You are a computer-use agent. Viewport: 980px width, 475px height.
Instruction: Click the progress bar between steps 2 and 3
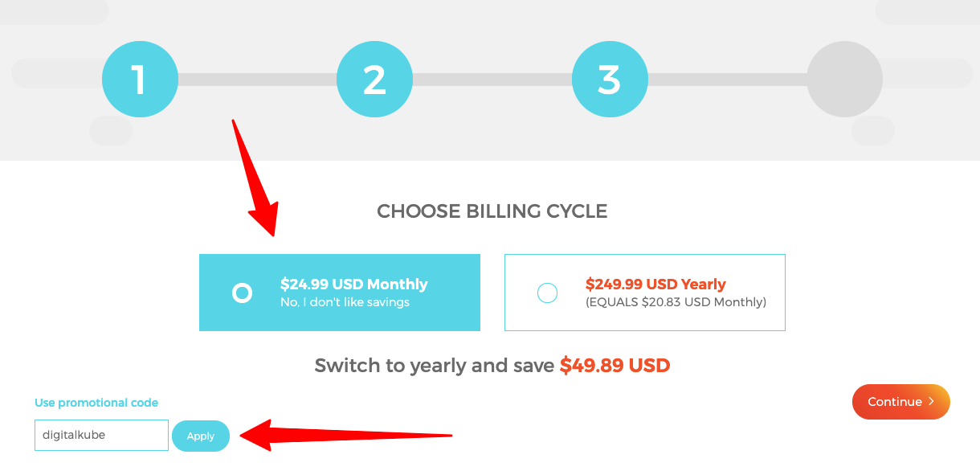click(x=492, y=80)
